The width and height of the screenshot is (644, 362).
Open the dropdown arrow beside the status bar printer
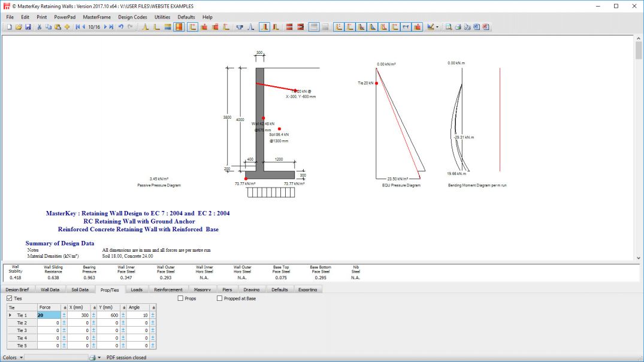click(99, 357)
